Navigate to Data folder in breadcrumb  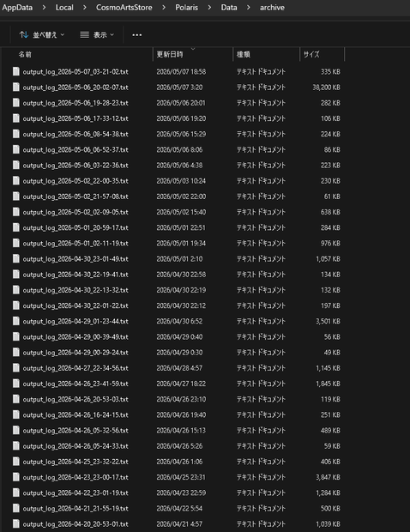pos(229,8)
